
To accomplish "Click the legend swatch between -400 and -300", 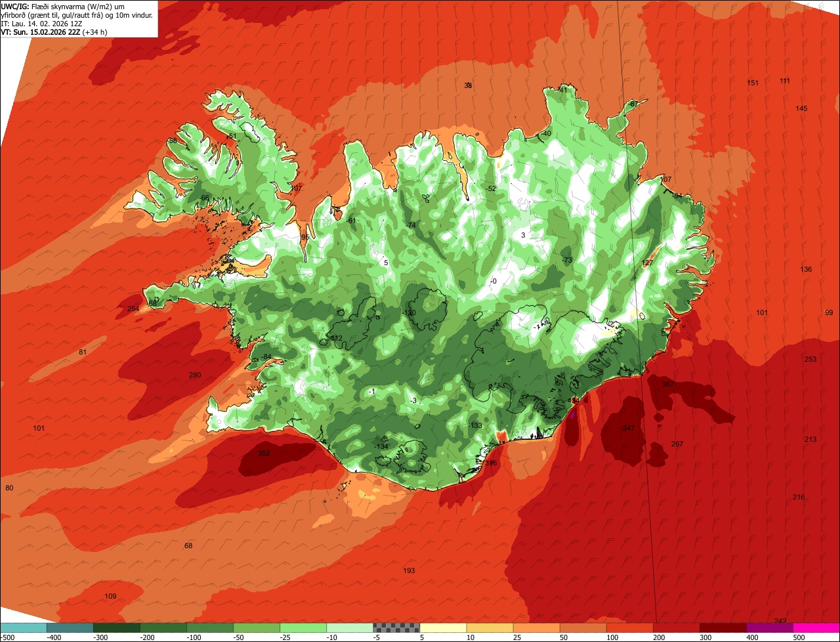I will pyautogui.click(x=70, y=628).
